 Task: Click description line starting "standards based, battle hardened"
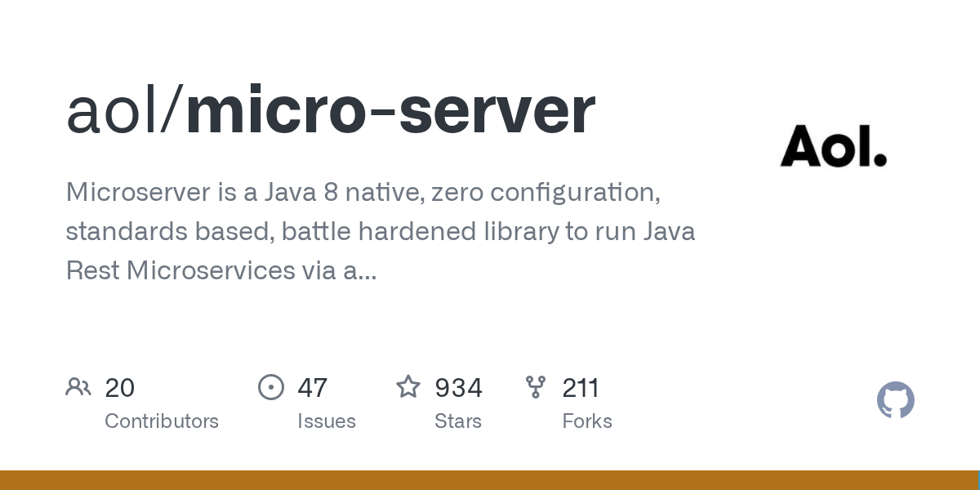[381, 231]
